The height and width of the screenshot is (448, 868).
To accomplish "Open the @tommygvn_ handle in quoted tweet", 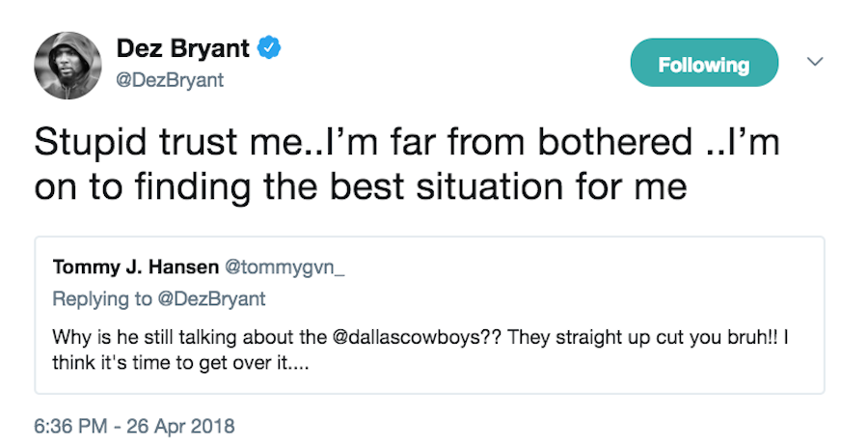I will point(283,266).
